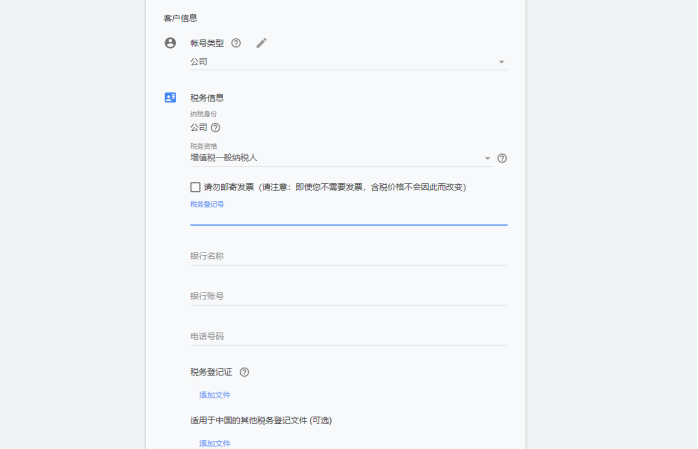The height and width of the screenshot is (449, 698).
Task: Expand the 帐号类型 dropdown arrow
Action: 501,62
